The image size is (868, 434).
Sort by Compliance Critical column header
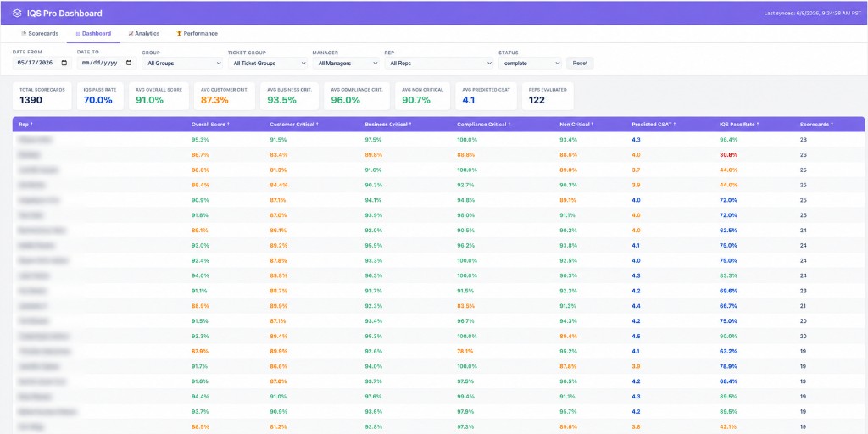pos(484,124)
